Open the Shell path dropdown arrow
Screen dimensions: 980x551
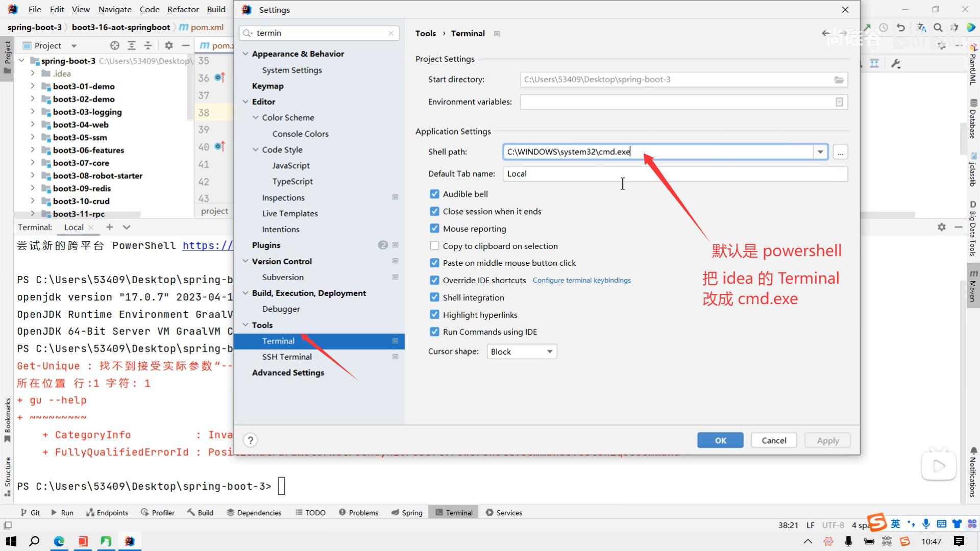(x=820, y=152)
